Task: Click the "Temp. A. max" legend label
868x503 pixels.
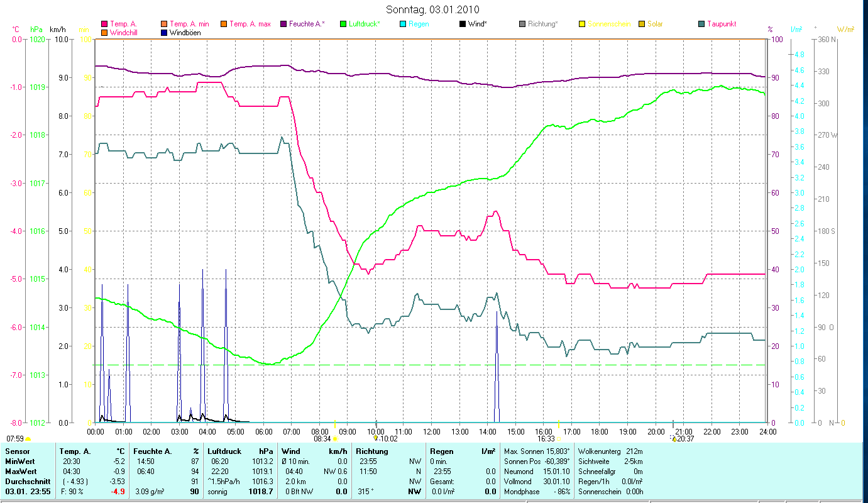Action: click(x=250, y=24)
